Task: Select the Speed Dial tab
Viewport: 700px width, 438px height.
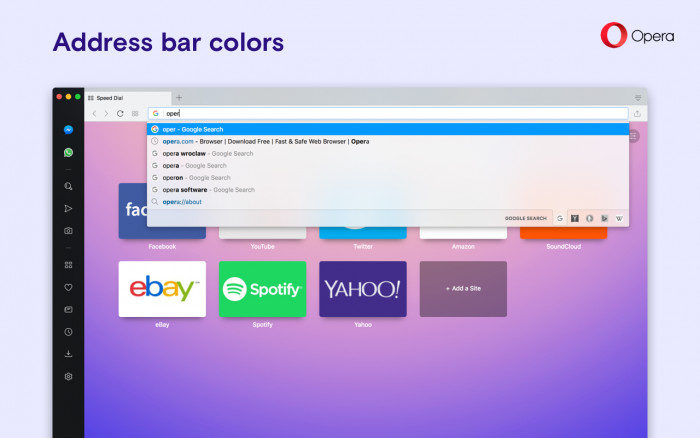Action: 128,98
